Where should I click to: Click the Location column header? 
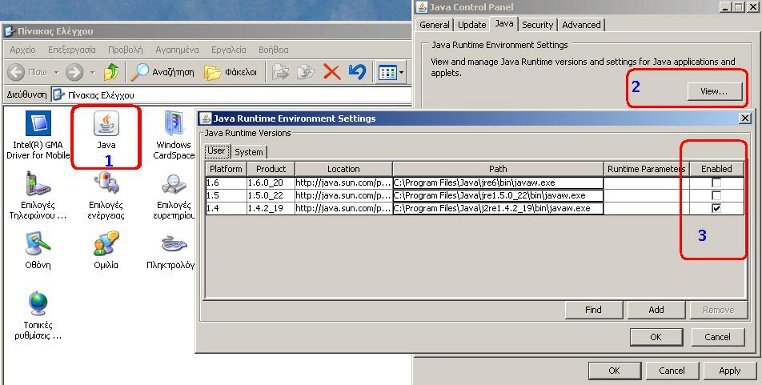point(344,169)
